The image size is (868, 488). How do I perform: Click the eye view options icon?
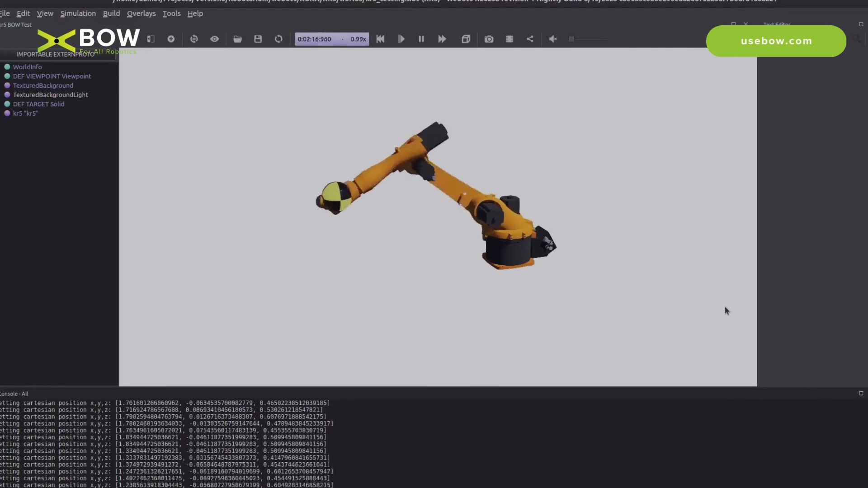pos(215,39)
